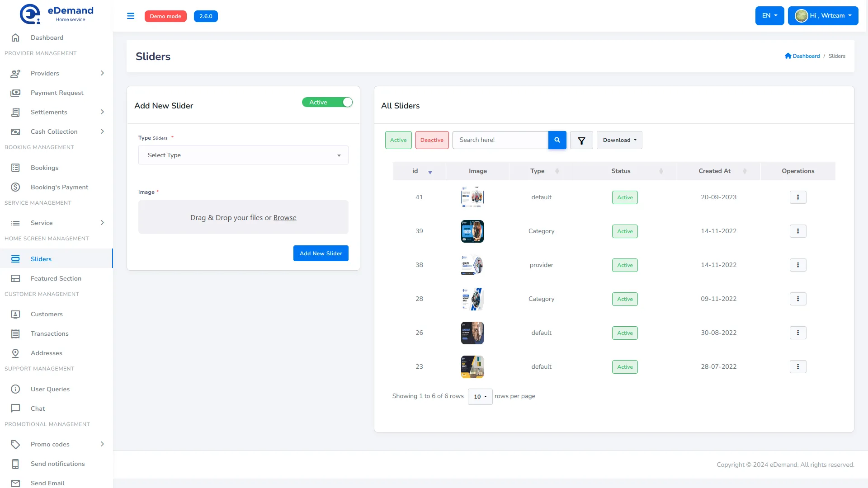Screen dimensions: 868x488
Task: Open the rows per page dropdown
Action: pyautogui.click(x=480, y=397)
